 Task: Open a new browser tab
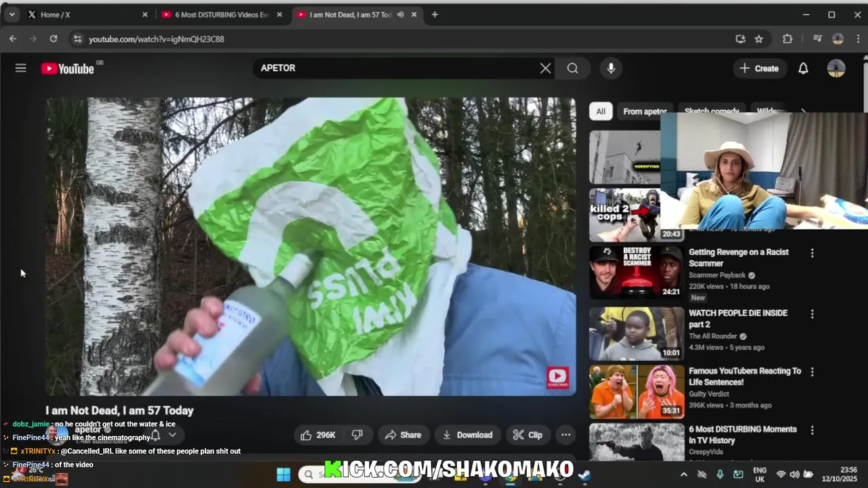click(435, 14)
